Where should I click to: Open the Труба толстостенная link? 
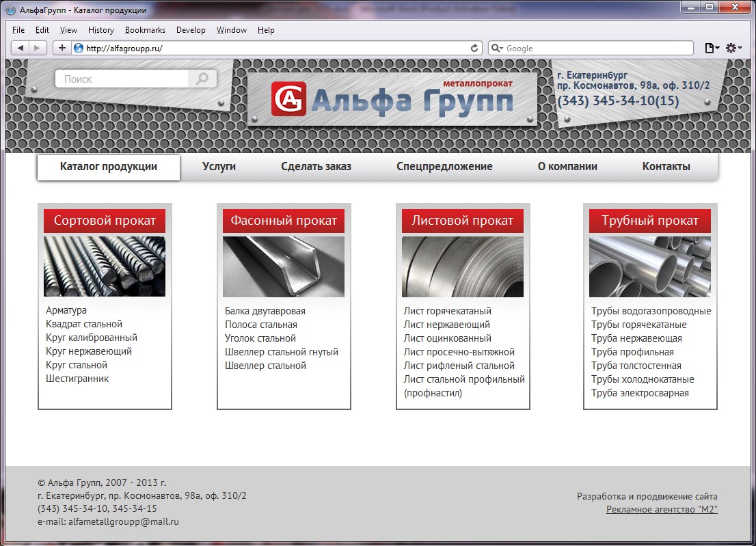point(636,366)
